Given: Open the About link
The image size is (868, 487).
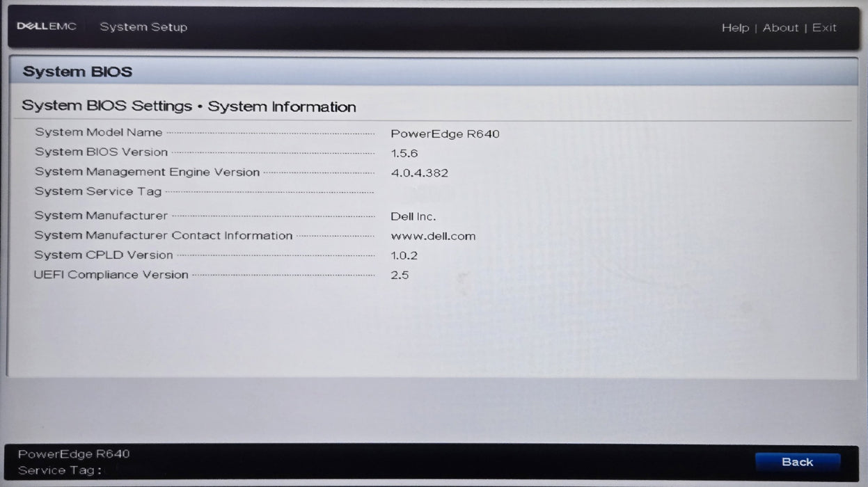Looking at the screenshot, I should coord(780,28).
